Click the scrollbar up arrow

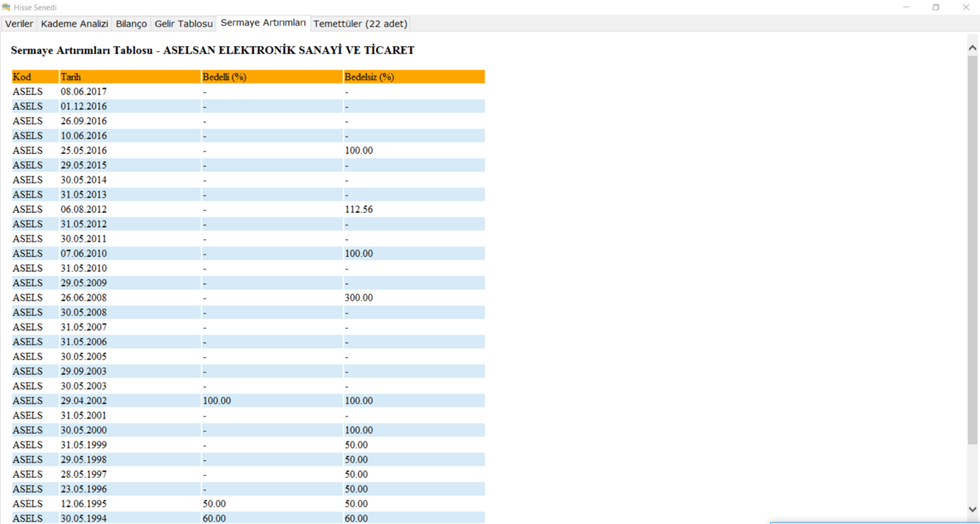pyautogui.click(x=972, y=48)
